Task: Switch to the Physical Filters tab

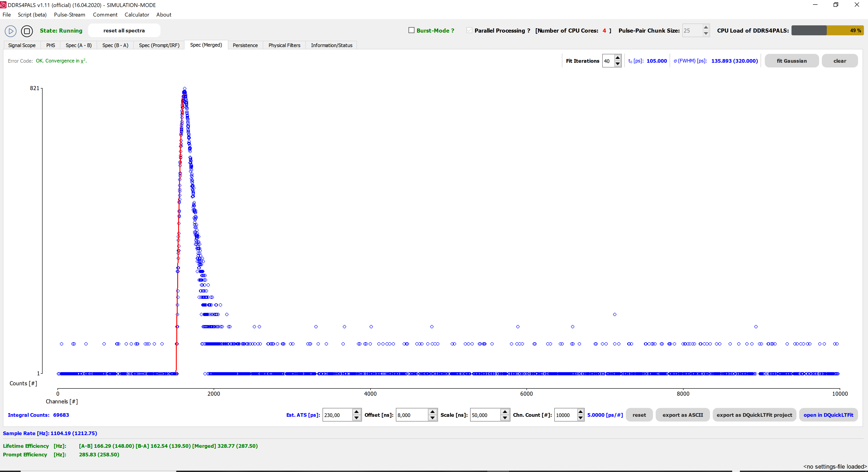Action: [x=284, y=45]
